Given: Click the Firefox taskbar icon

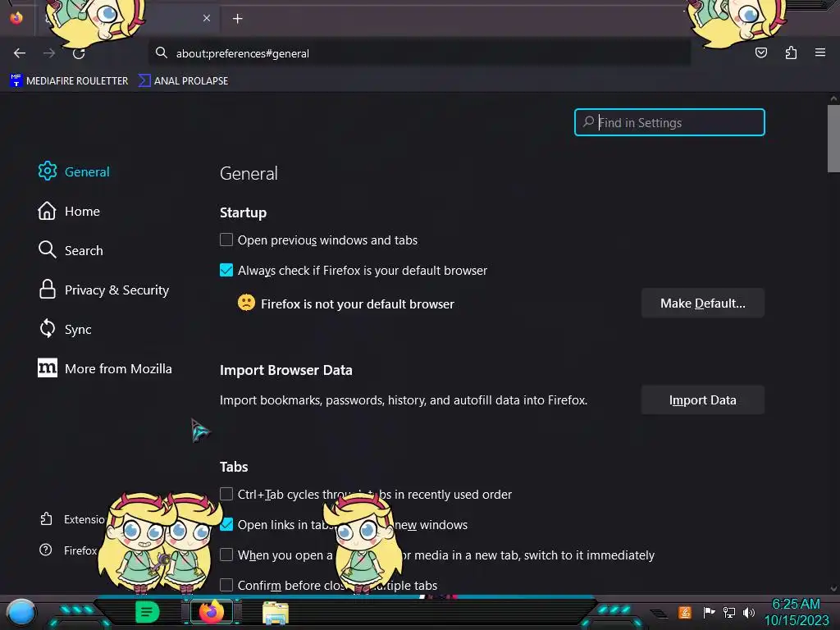Looking at the screenshot, I should (x=211, y=612).
